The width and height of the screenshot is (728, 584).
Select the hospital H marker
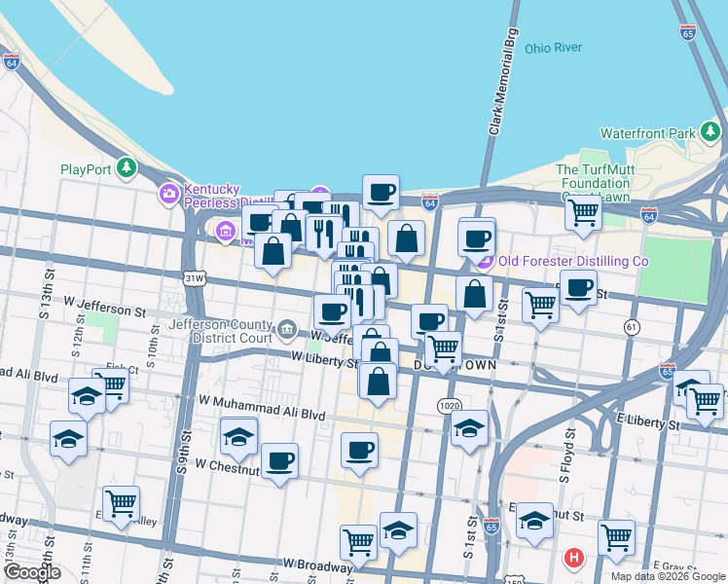coord(574,557)
